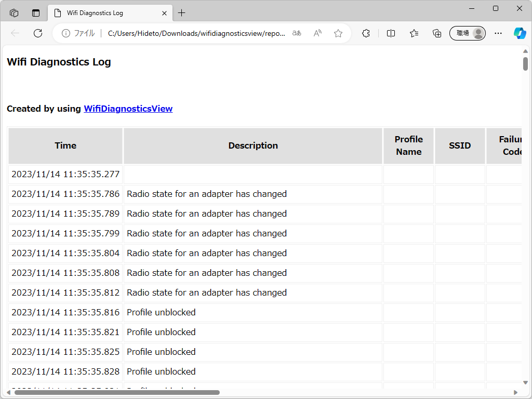The width and height of the screenshot is (532, 399).
Task: Add this page to favorites star
Action: 338,33
